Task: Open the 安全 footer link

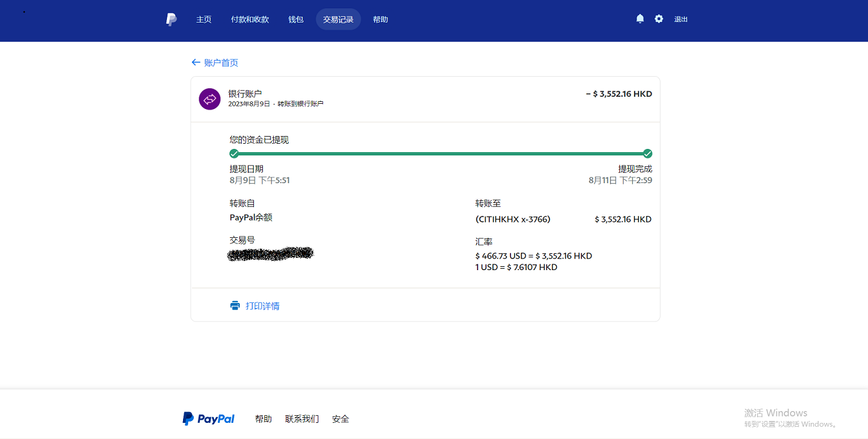Action: pos(340,419)
